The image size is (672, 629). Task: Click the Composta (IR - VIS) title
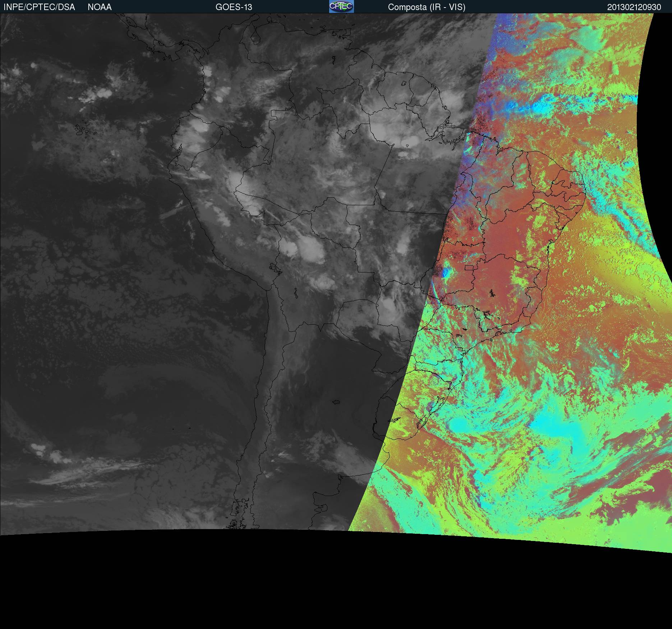pyautogui.click(x=427, y=7)
